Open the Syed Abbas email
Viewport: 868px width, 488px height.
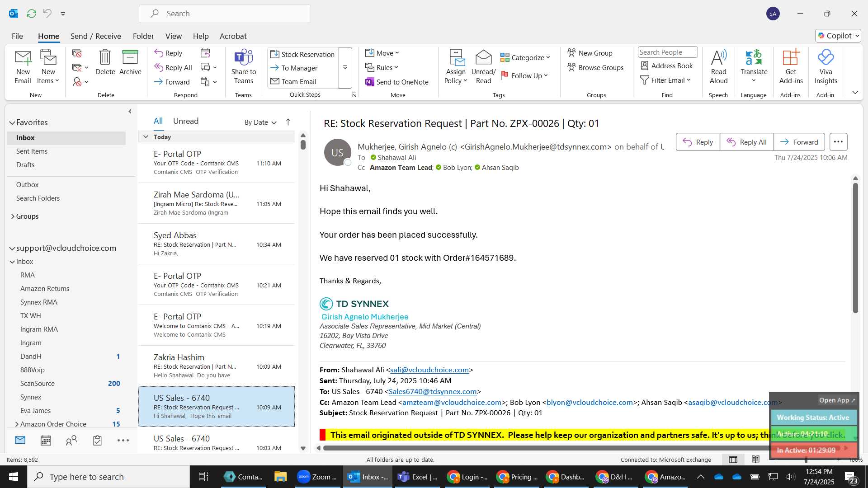point(217,244)
